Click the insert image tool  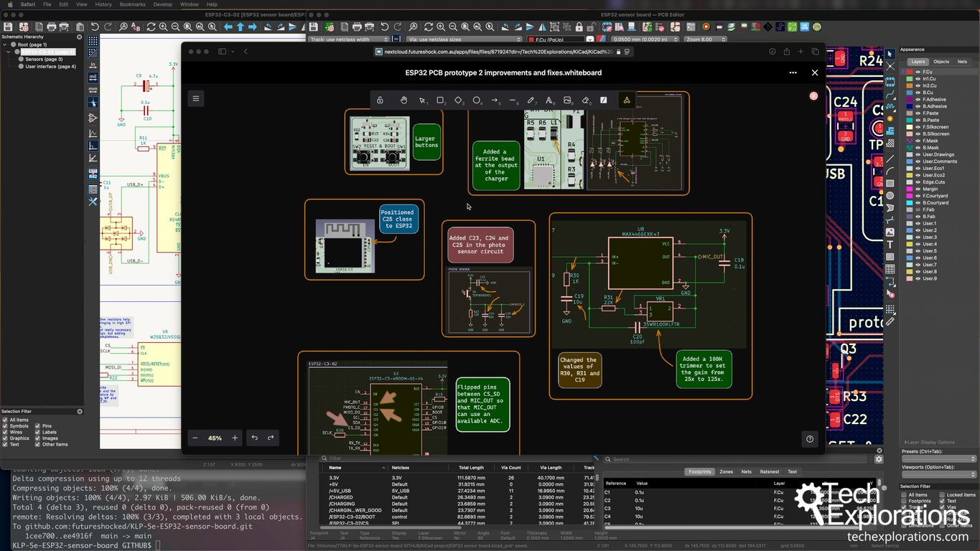pos(567,100)
